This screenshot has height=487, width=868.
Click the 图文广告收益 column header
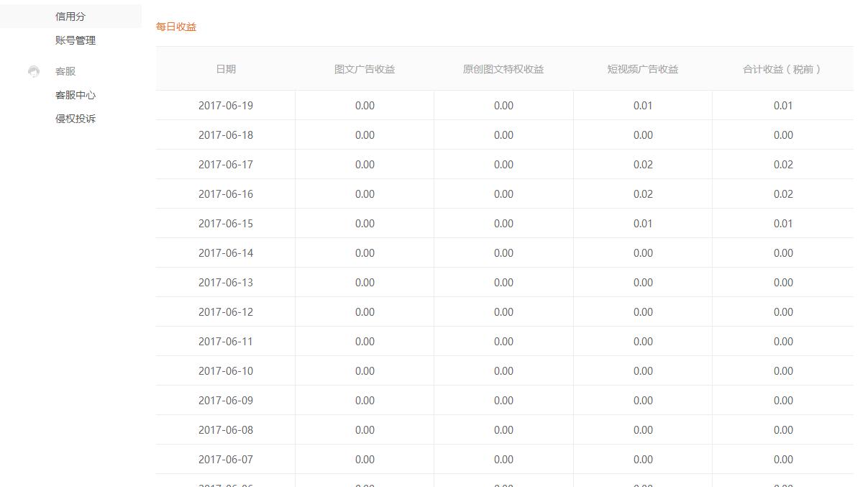[x=365, y=69]
